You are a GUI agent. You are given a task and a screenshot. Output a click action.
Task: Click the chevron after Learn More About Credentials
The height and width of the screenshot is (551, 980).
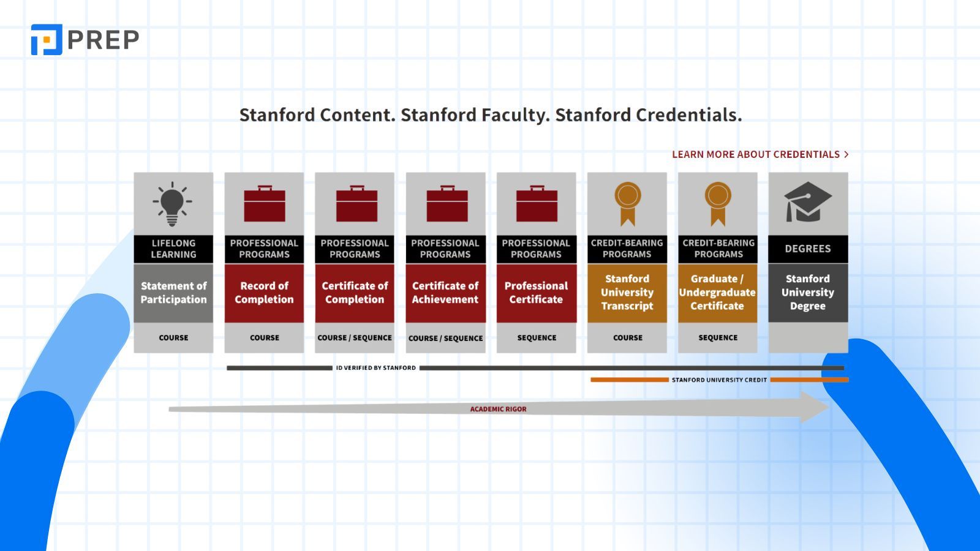846,154
